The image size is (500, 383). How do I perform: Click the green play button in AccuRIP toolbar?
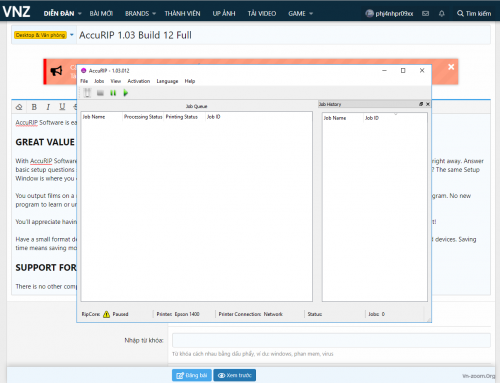[x=126, y=93]
